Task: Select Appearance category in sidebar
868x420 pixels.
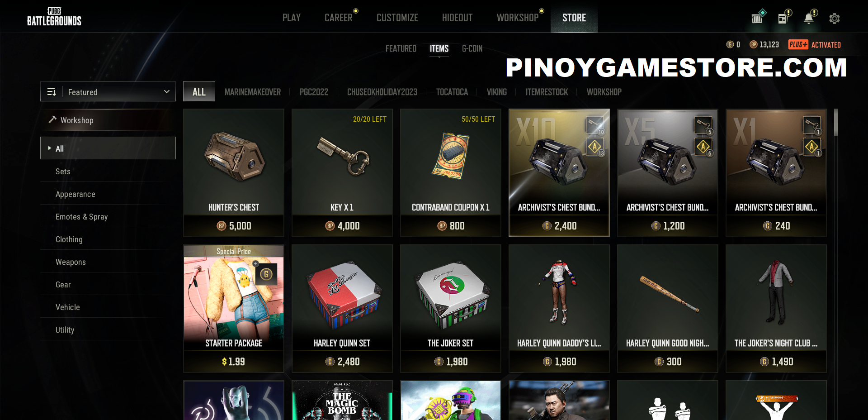Action: pos(75,194)
